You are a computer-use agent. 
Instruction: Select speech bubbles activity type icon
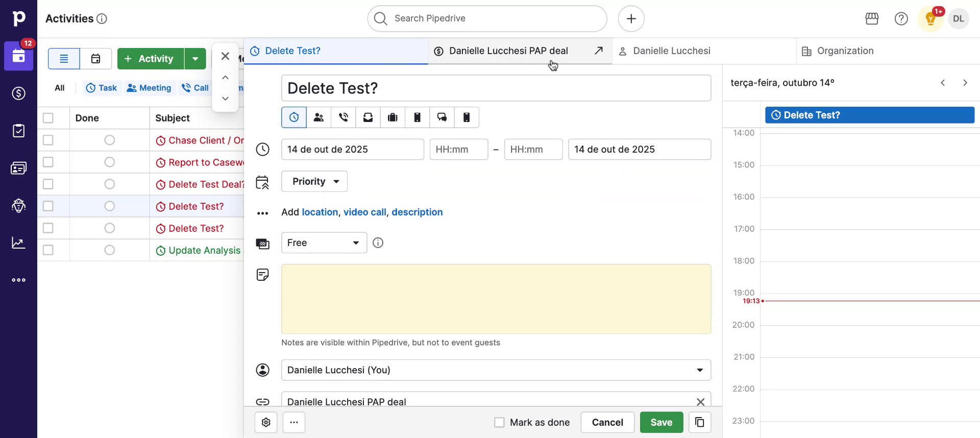pos(442,117)
